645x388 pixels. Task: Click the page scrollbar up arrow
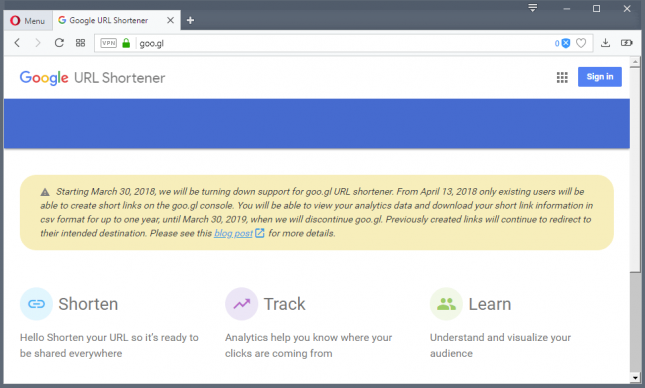point(635,62)
